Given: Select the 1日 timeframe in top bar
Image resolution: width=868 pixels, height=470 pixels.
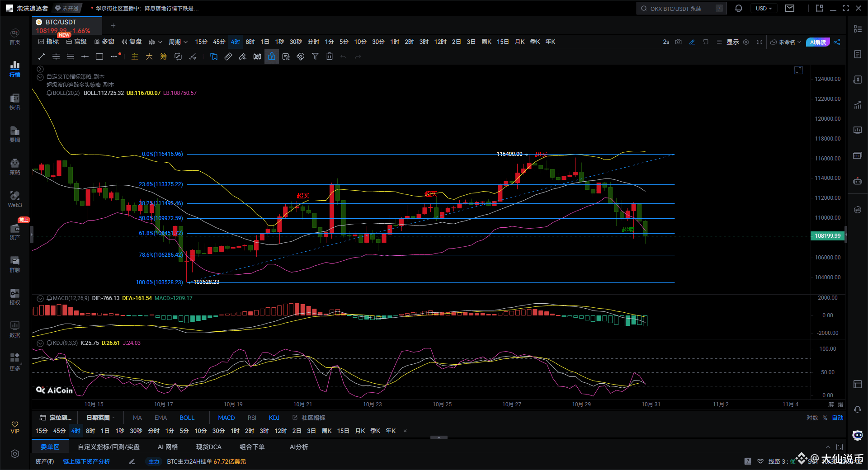Looking at the screenshot, I should 264,42.
